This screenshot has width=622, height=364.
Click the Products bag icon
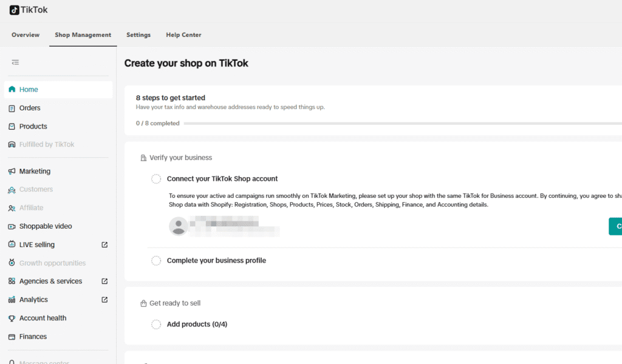[12, 126]
